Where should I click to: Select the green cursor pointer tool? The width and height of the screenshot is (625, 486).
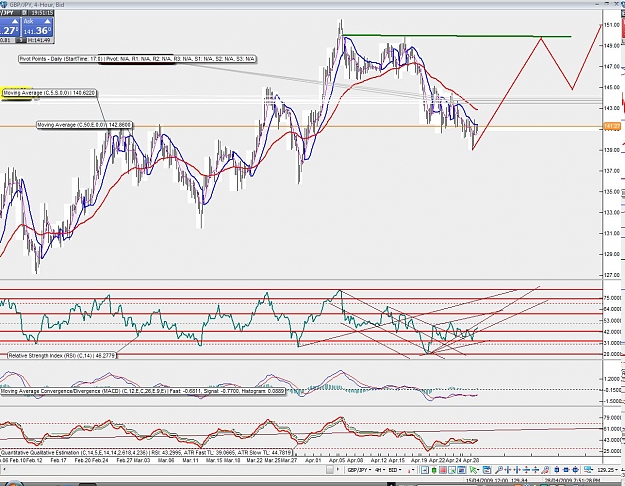474,470
